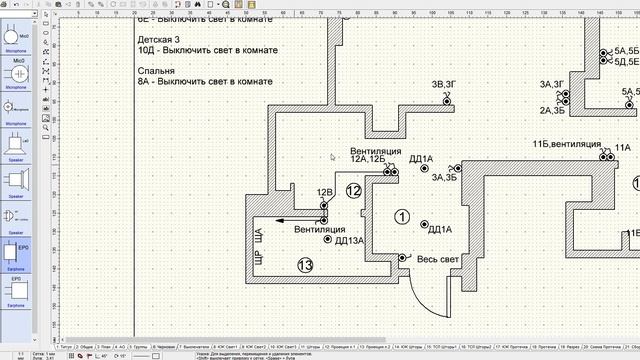The image size is (640, 360).
Task: Switch to the '14: ЮЖ Шторы' sheet tab
Action: tap(408, 347)
